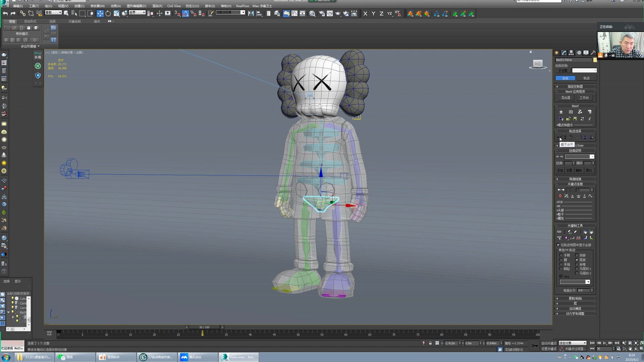
Task: Expand the 运动捕捉 rollout
Action: (575, 309)
